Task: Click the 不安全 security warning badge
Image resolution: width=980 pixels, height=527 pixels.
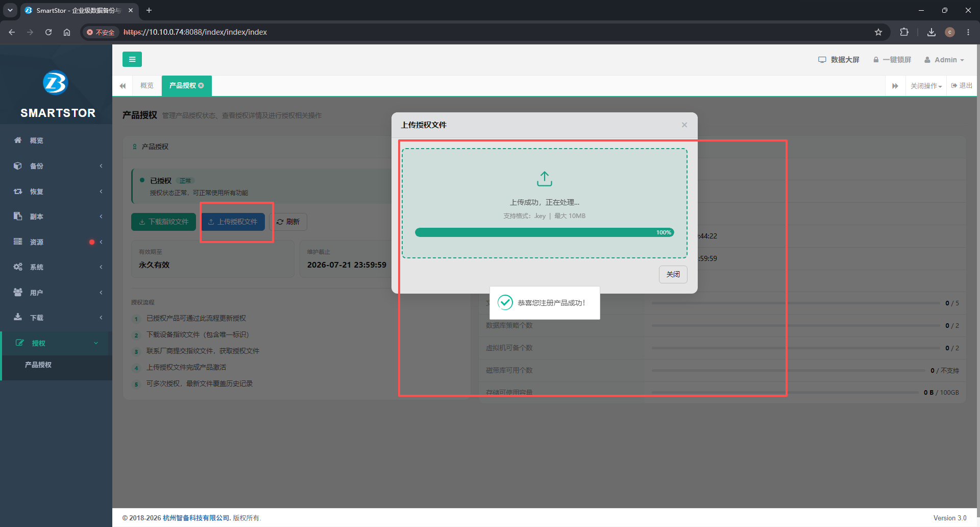Action: coord(101,32)
